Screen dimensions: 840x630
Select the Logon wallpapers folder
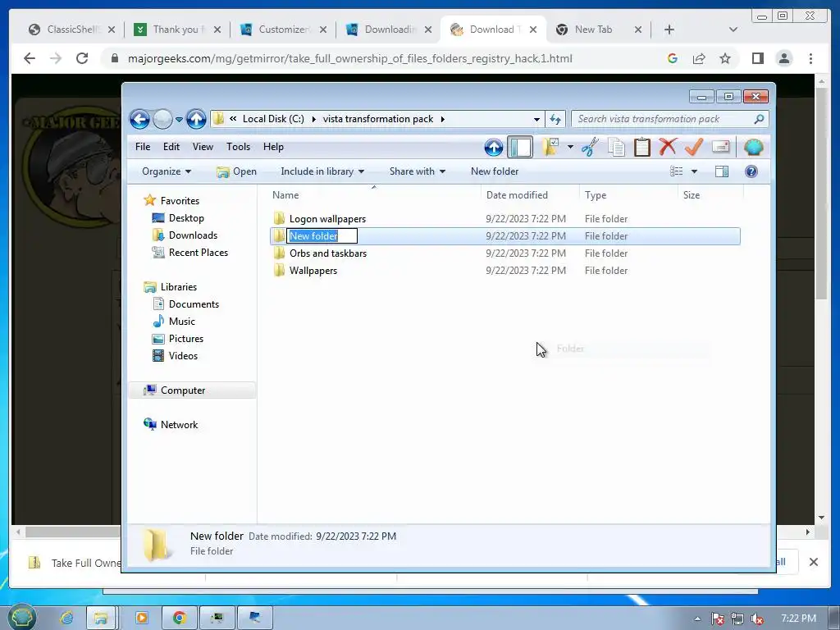pyautogui.click(x=327, y=218)
